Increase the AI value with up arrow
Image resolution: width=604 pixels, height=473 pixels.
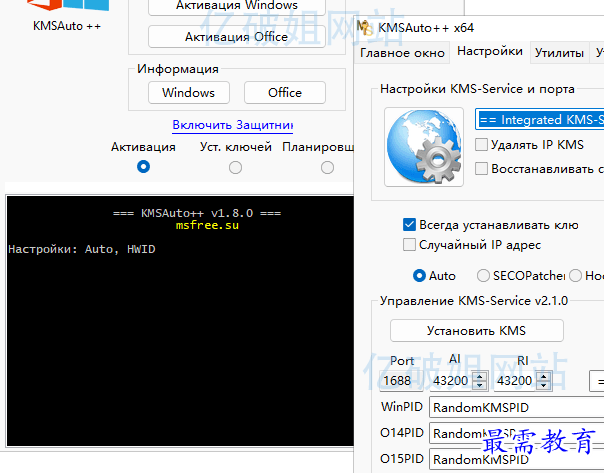[479, 377]
